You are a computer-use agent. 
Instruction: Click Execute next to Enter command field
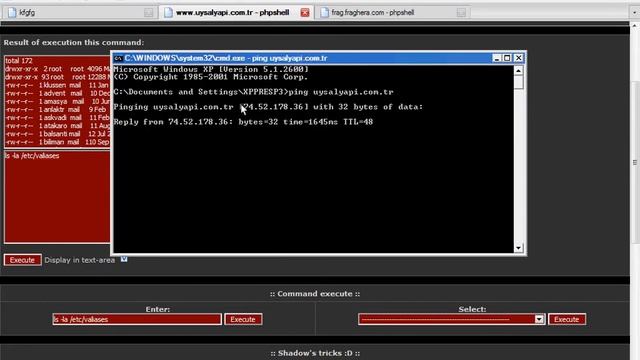click(243, 319)
